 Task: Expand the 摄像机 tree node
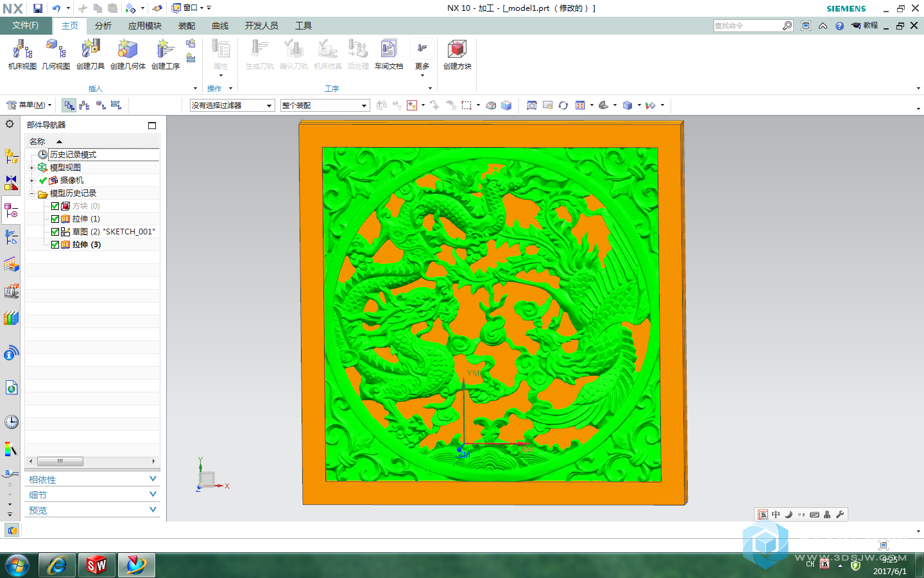[31, 180]
